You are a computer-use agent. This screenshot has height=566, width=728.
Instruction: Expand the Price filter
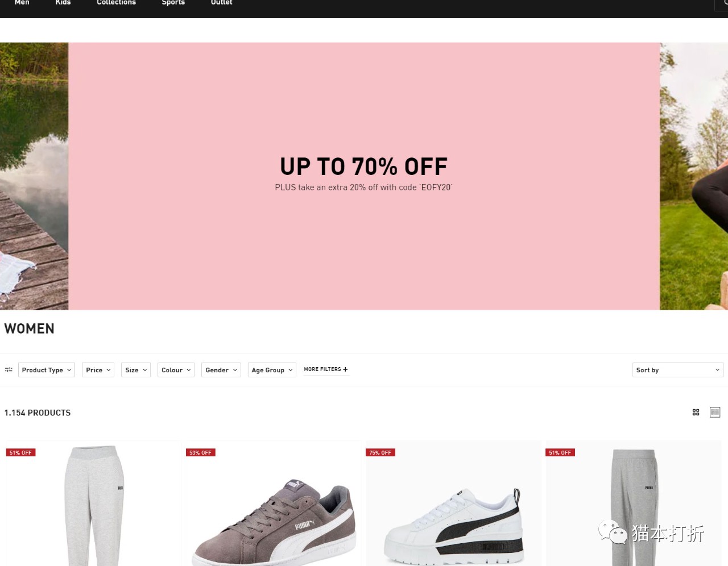pos(98,370)
